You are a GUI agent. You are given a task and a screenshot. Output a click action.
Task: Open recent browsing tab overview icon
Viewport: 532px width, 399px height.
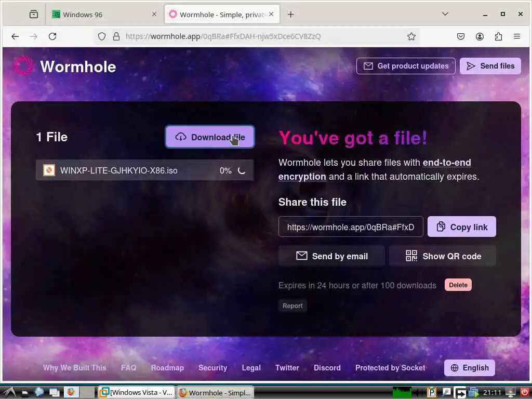point(34,14)
